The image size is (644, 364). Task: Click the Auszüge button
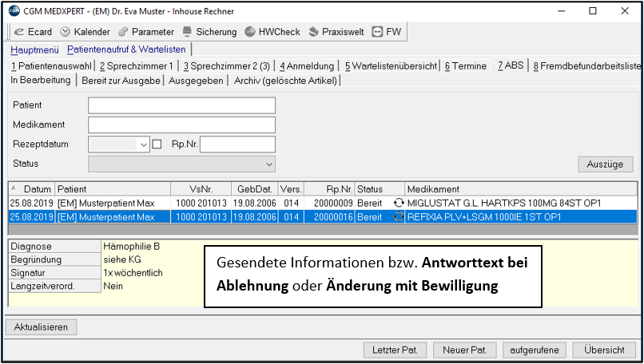(x=605, y=164)
